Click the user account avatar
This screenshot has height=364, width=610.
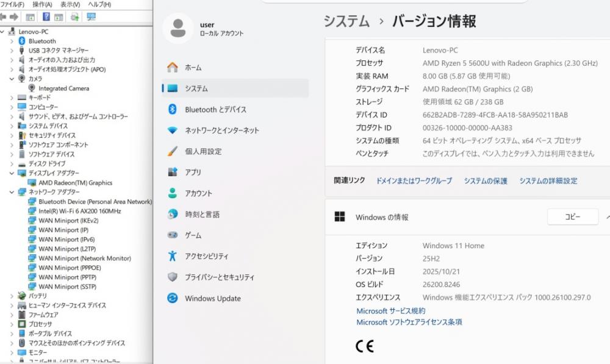pos(178,28)
